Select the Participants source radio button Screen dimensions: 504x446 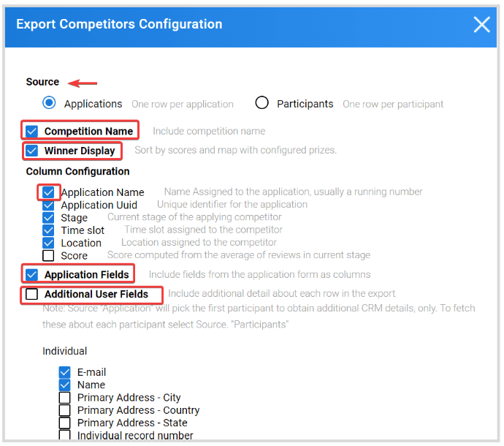coord(261,103)
